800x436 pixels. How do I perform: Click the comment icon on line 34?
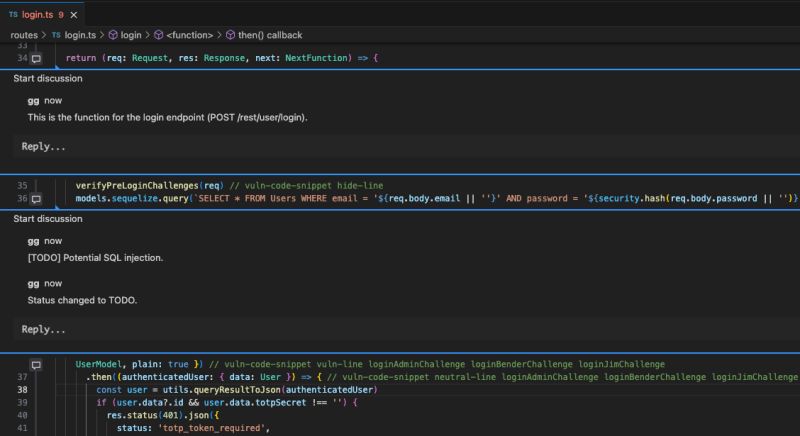coord(36,59)
